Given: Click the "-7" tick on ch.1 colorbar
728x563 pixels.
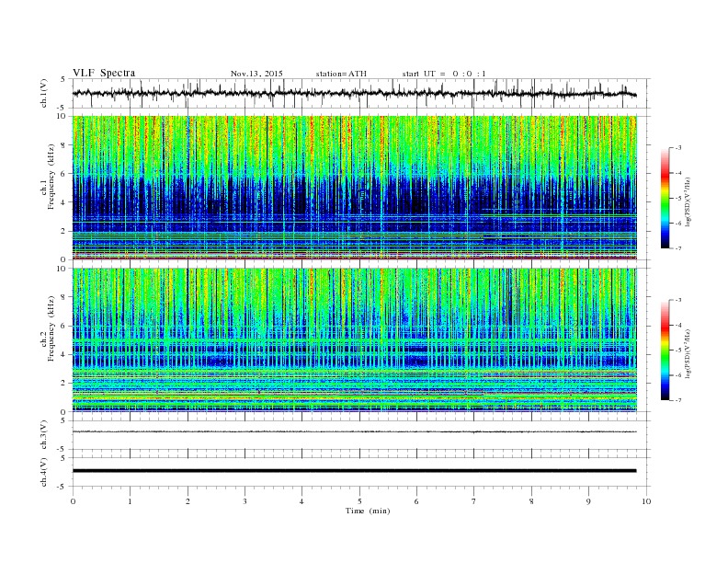Looking at the screenshot, I should [678, 248].
